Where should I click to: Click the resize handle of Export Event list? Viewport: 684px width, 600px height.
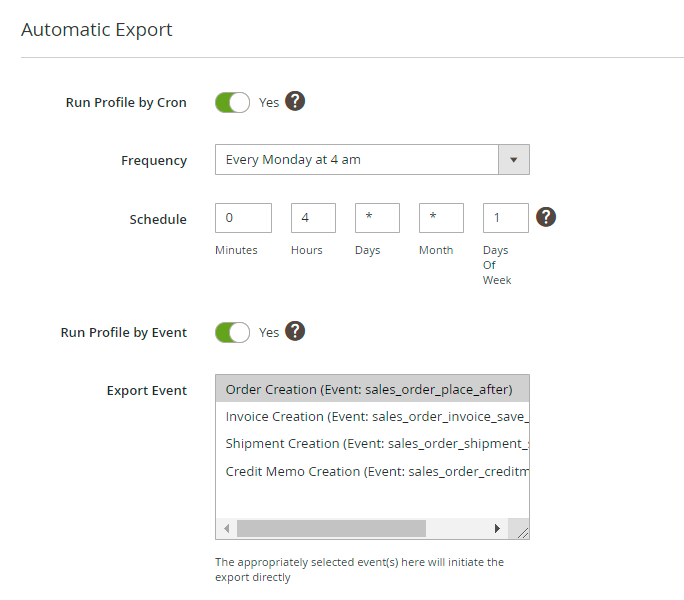click(x=520, y=531)
